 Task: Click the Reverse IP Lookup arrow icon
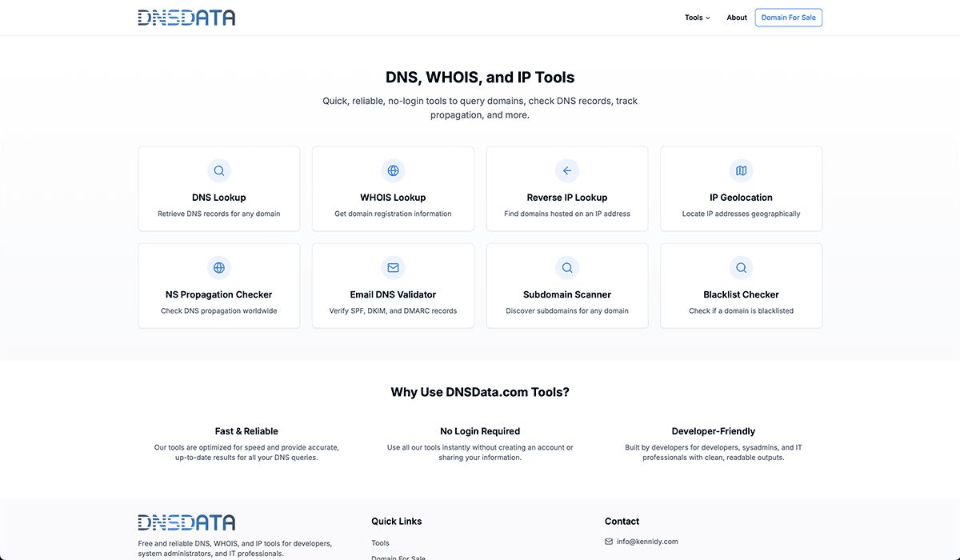[567, 170]
